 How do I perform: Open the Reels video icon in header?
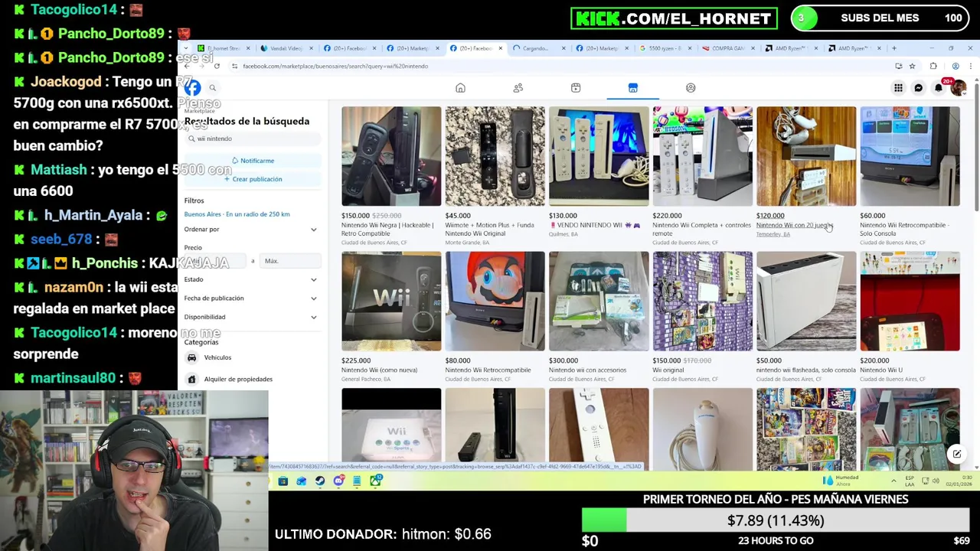576,88
